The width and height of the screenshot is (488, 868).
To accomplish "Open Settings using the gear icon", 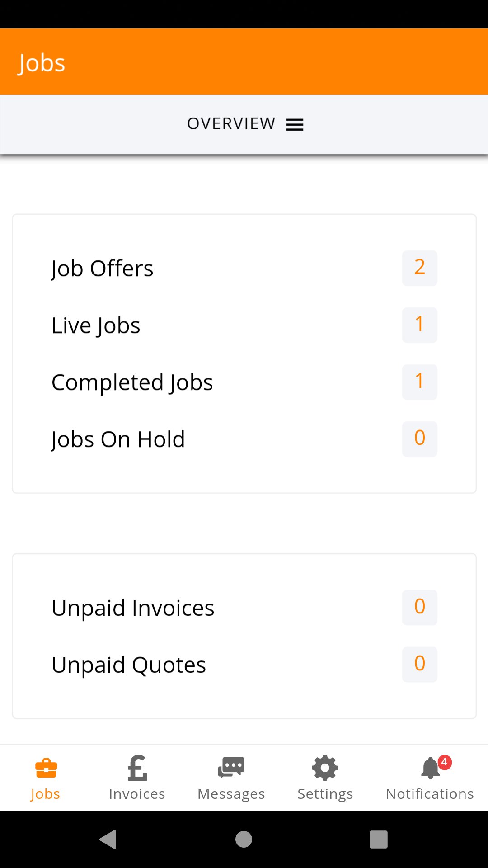I will 325,768.
